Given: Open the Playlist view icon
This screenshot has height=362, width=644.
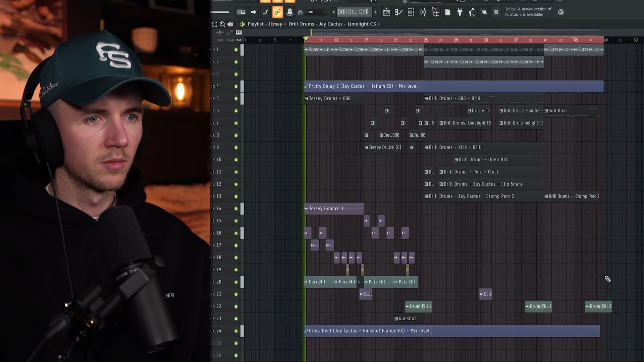Looking at the screenshot, I should (x=386, y=12).
